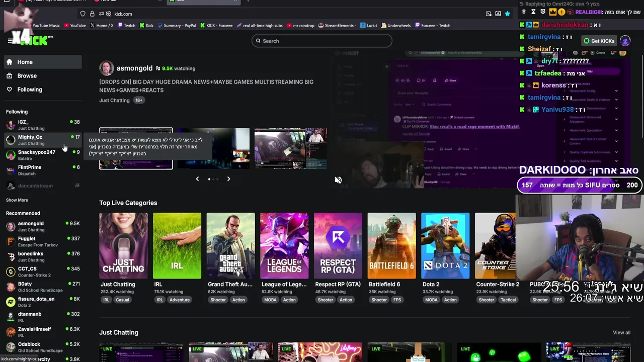Click the Tactical tag under Counter-Strike 2
644x362 pixels.
click(508, 300)
